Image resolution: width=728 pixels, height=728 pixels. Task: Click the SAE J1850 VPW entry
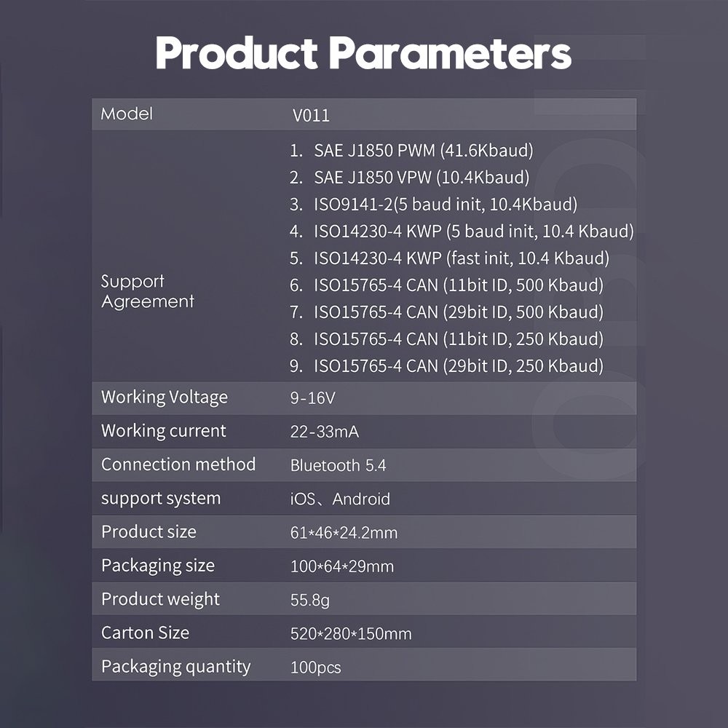(x=409, y=178)
